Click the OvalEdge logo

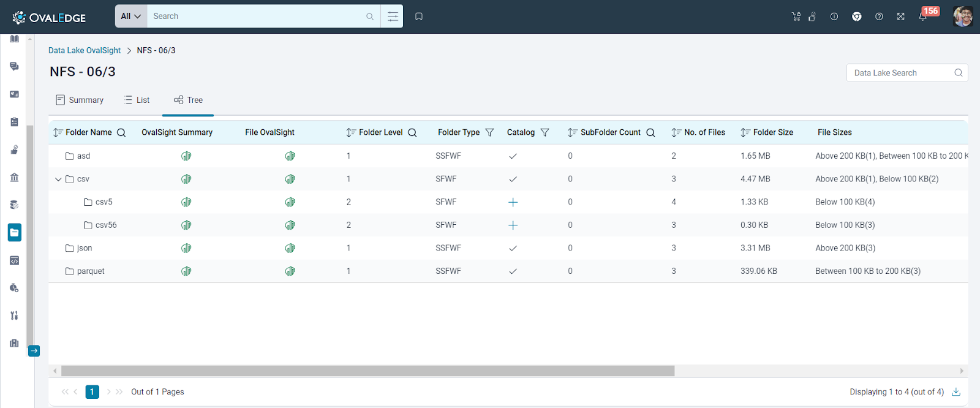(49, 17)
